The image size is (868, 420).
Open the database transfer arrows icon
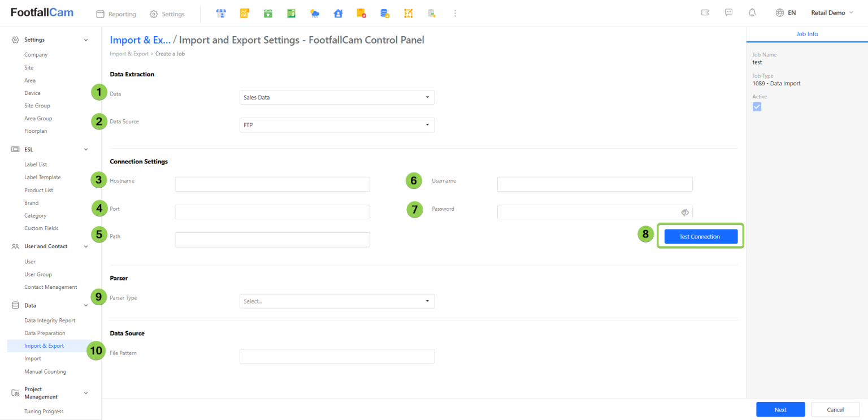(x=432, y=14)
